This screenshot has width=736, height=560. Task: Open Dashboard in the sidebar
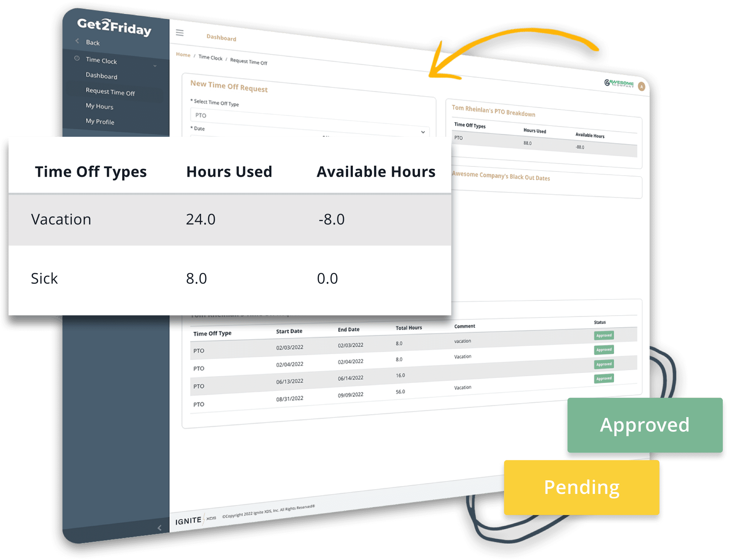coord(101,76)
